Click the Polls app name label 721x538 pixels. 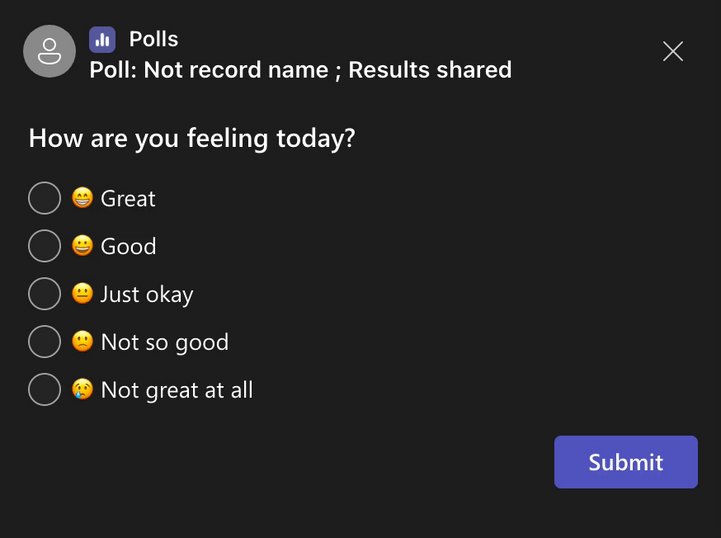(154, 39)
